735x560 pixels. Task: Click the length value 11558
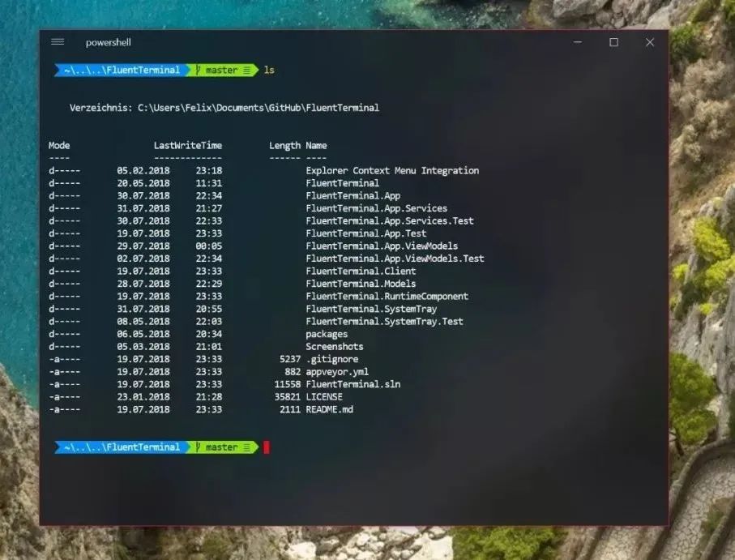click(x=288, y=384)
